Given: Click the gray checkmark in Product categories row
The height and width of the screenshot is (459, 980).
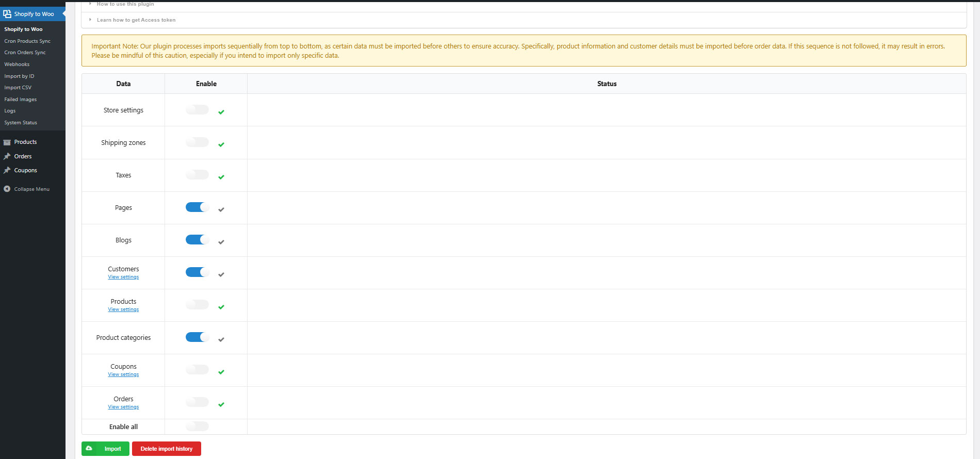Looking at the screenshot, I should pyautogui.click(x=221, y=339).
